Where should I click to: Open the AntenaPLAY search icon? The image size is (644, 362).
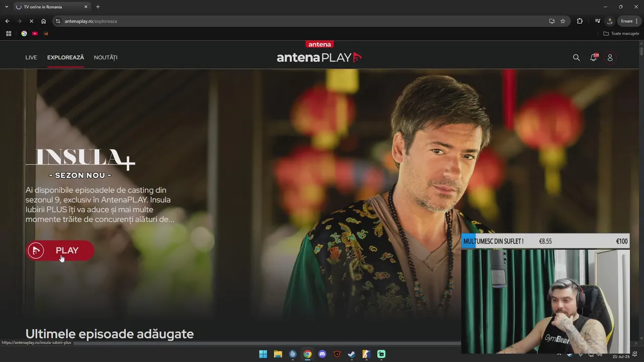pyautogui.click(x=576, y=58)
